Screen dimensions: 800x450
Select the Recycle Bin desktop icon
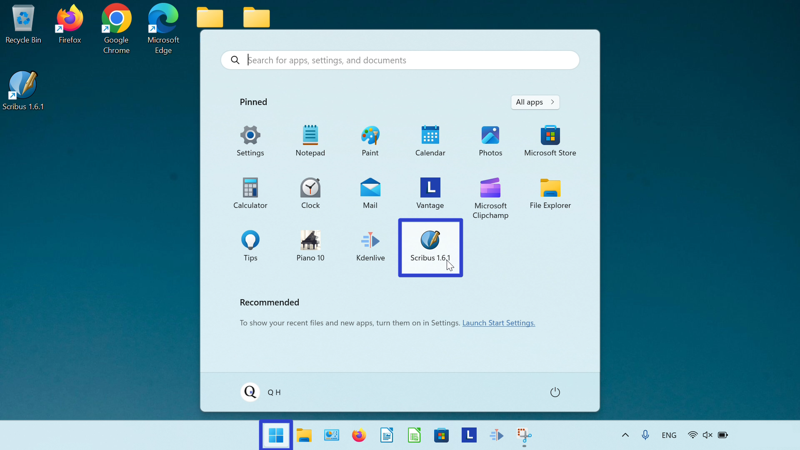click(23, 24)
